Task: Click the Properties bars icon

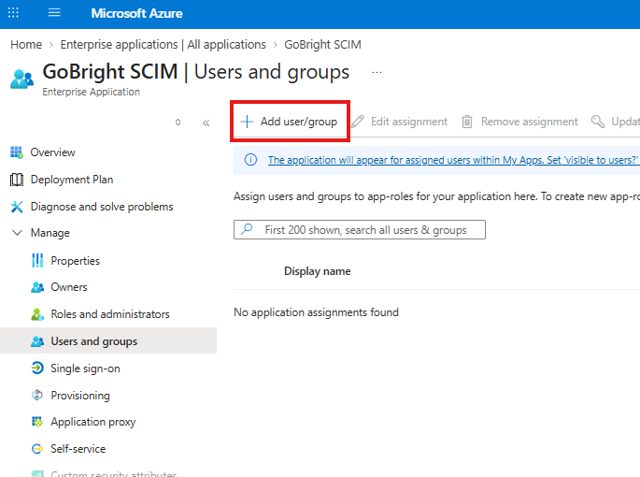Action: [x=37, y=260]
